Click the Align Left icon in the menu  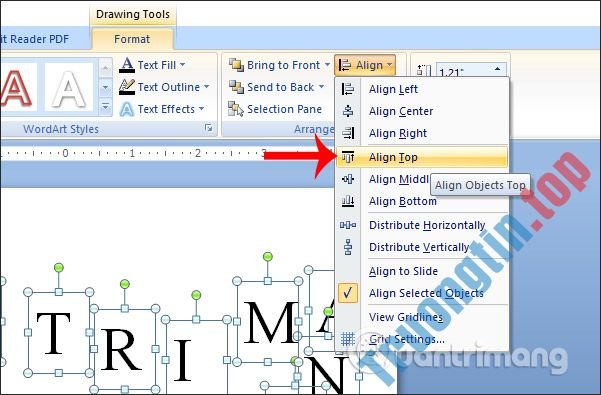pos(348,89)
